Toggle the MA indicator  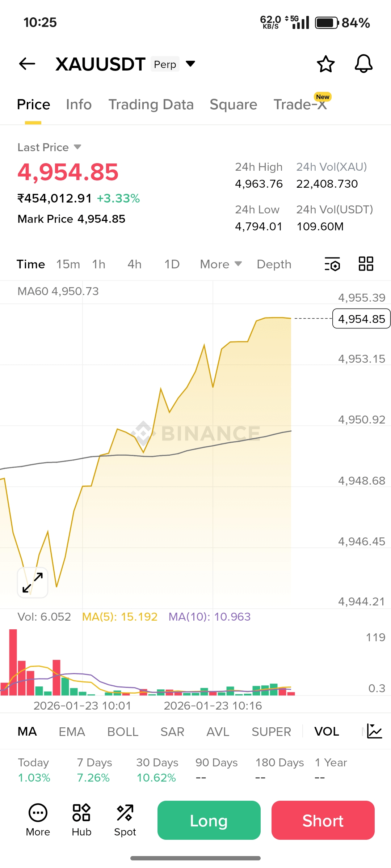27,732
